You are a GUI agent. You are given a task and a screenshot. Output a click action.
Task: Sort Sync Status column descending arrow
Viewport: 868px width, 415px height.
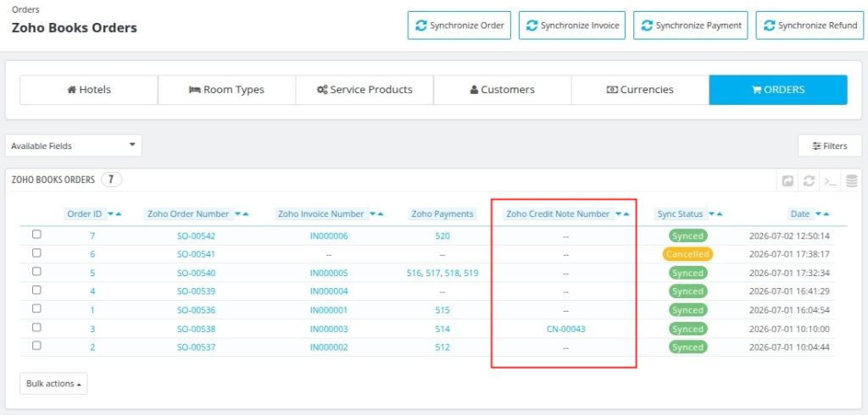point(712,214)
